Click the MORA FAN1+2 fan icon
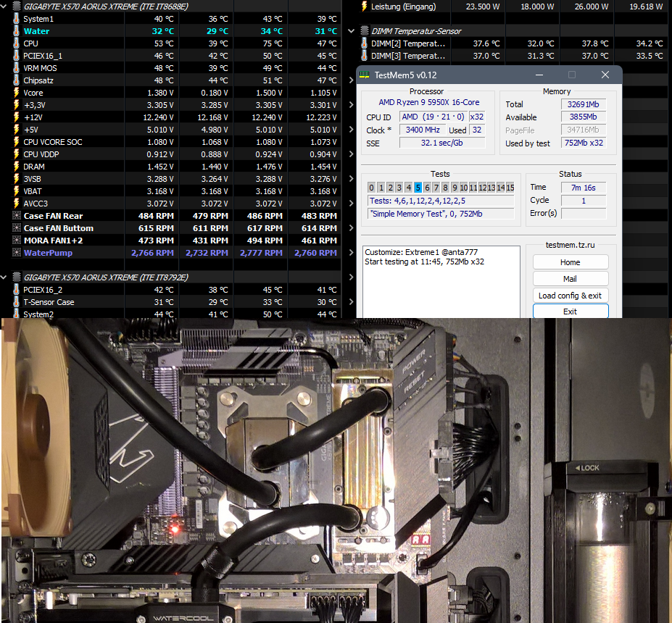Screen dimensions: 672x623 tap(17, 240)
